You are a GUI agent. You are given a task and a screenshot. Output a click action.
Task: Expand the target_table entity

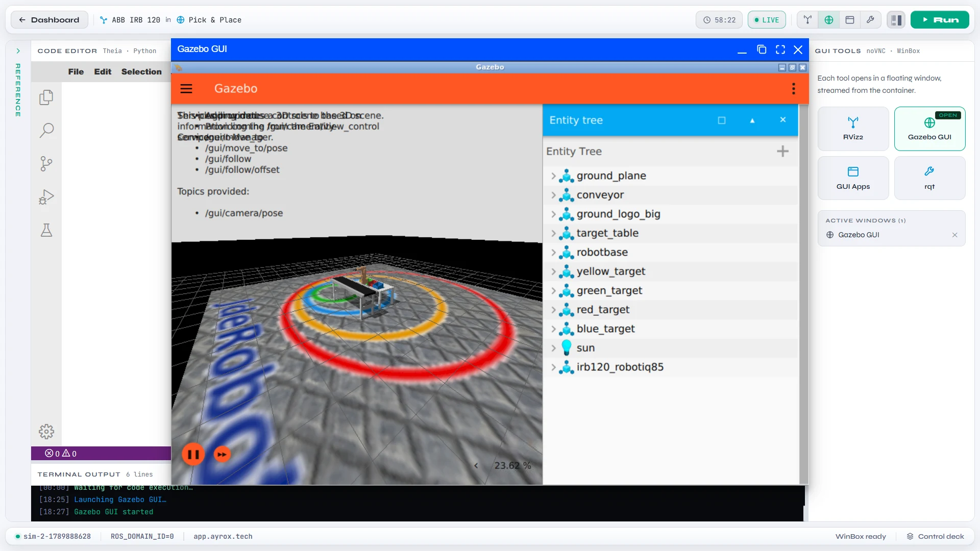pyautogui.click(x=553, y=233)
